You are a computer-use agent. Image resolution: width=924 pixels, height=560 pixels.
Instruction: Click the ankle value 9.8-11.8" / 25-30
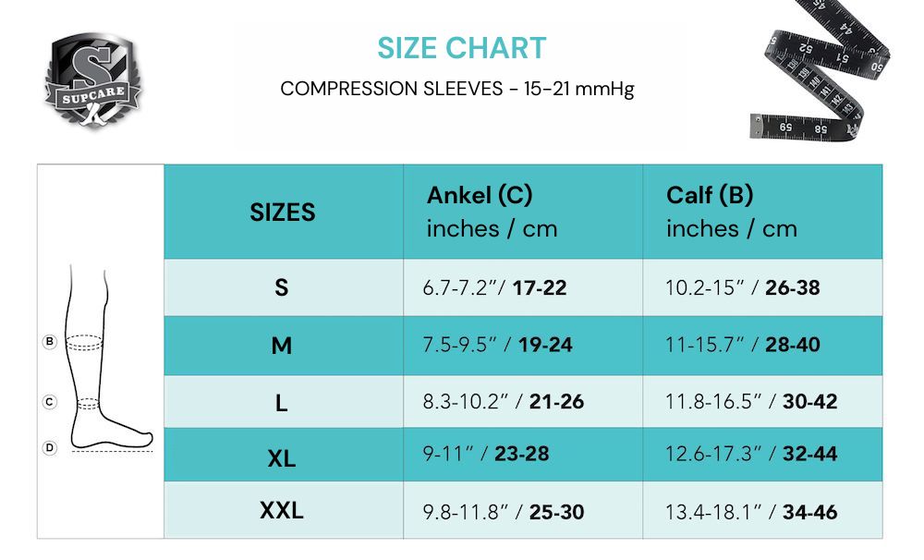(x=504, y=511)
